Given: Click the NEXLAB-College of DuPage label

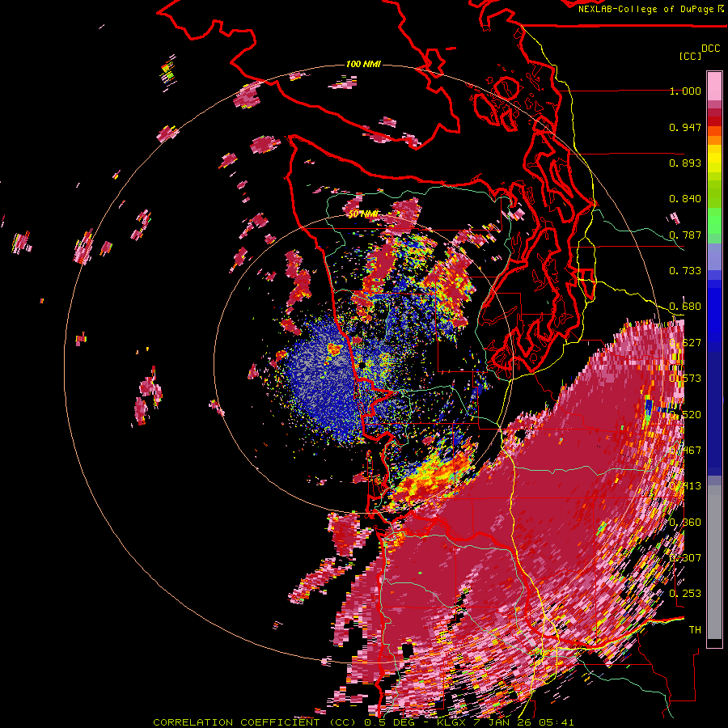Looking at the screenshot, I should pos(650,9).
